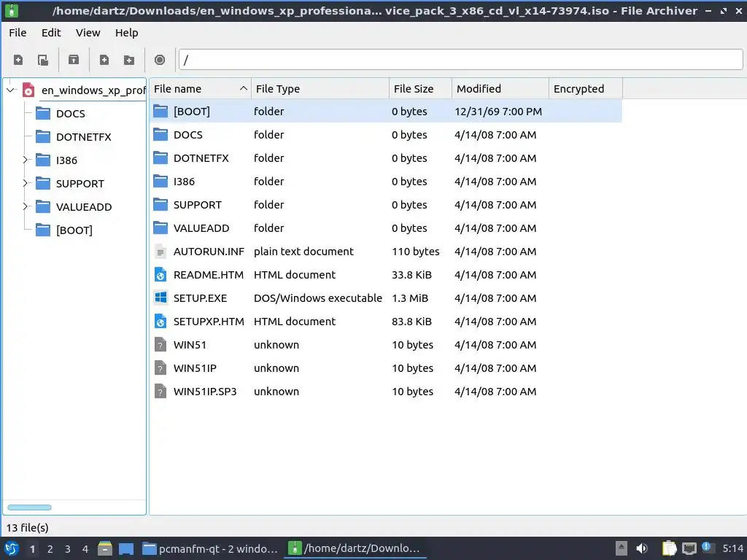Click the Open archive toolbar icon
Image resolution: width=747 pixels, height=560 pixels.
[x=43, y=60]
